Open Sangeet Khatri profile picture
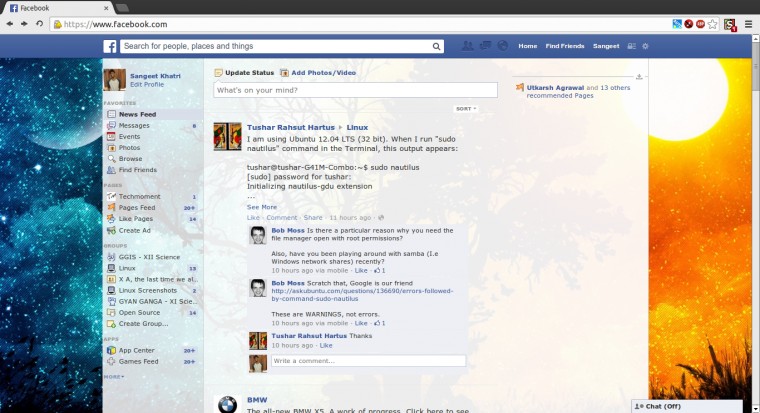This screenshot has width=760, height=413. 114,80
